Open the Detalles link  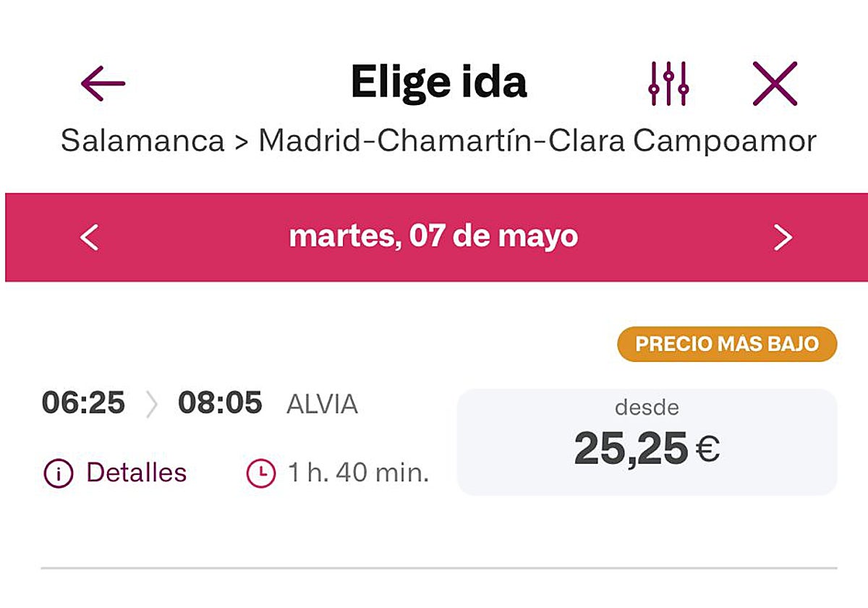click(136, 473)
